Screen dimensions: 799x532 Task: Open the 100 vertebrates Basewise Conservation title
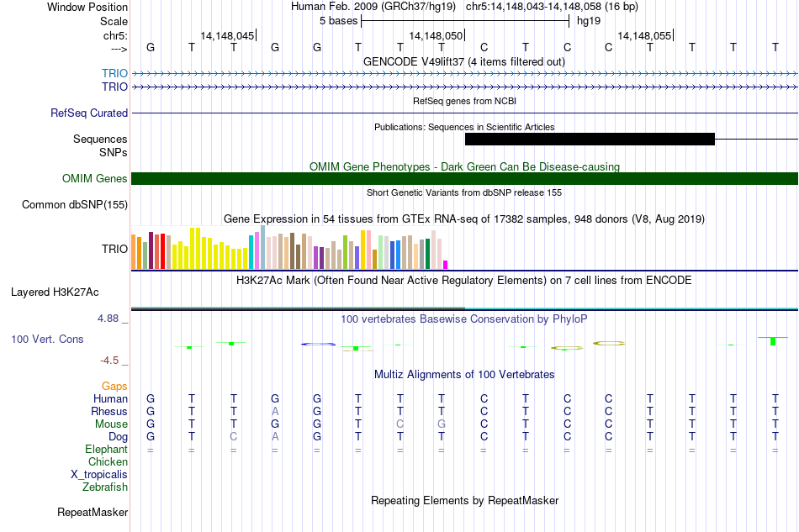(464, 319)
